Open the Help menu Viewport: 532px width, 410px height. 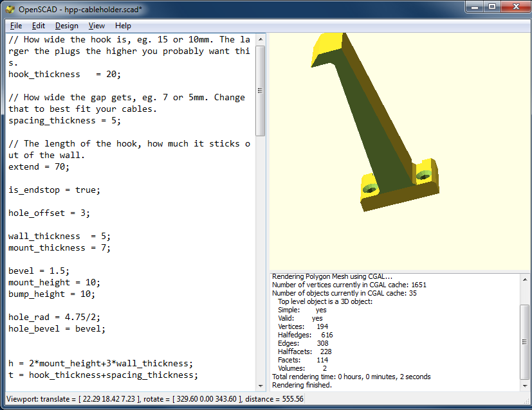click(x=123, y=26)
